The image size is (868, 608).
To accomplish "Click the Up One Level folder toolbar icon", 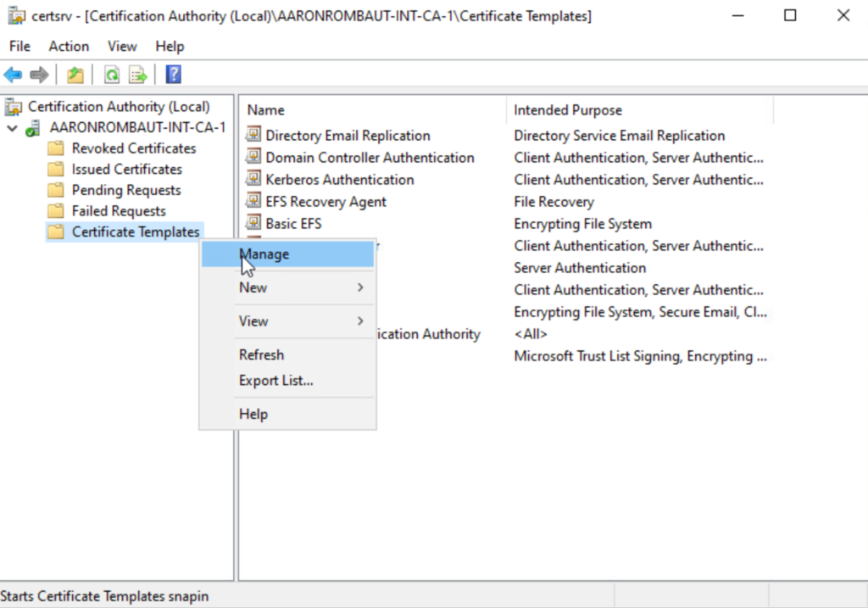I will pyautogui.click(x=75, y=75).
